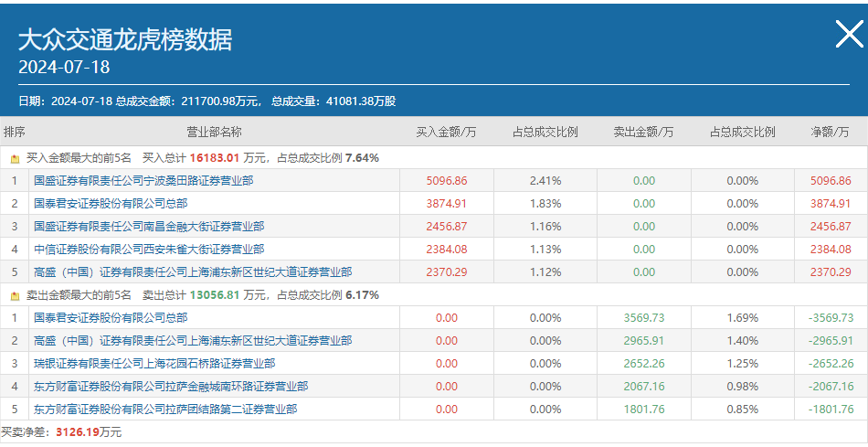Select the 买卖净差 value 3126.19

(x=79, y=432)
